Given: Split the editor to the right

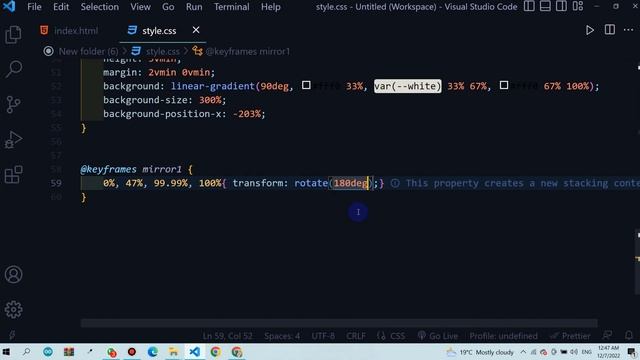Looking at the screenshot, I should (609, 30).
